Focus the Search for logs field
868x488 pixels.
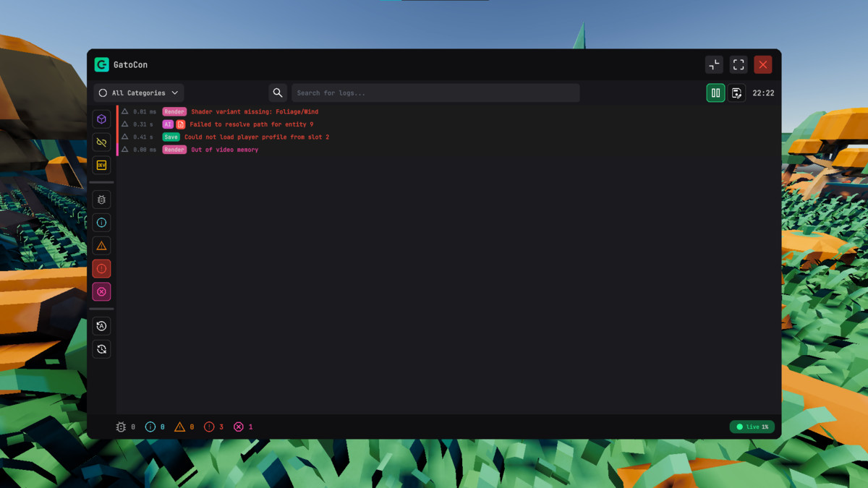click(x=435, y=93)
